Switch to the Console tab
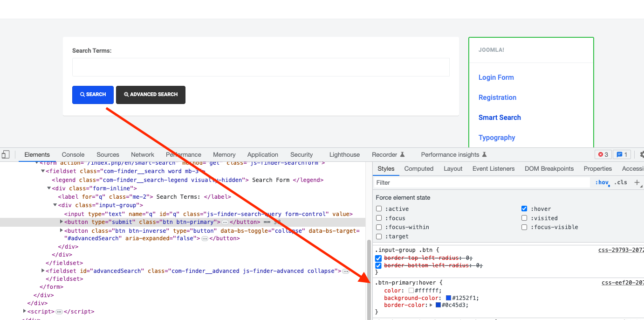 pos(73,154)
